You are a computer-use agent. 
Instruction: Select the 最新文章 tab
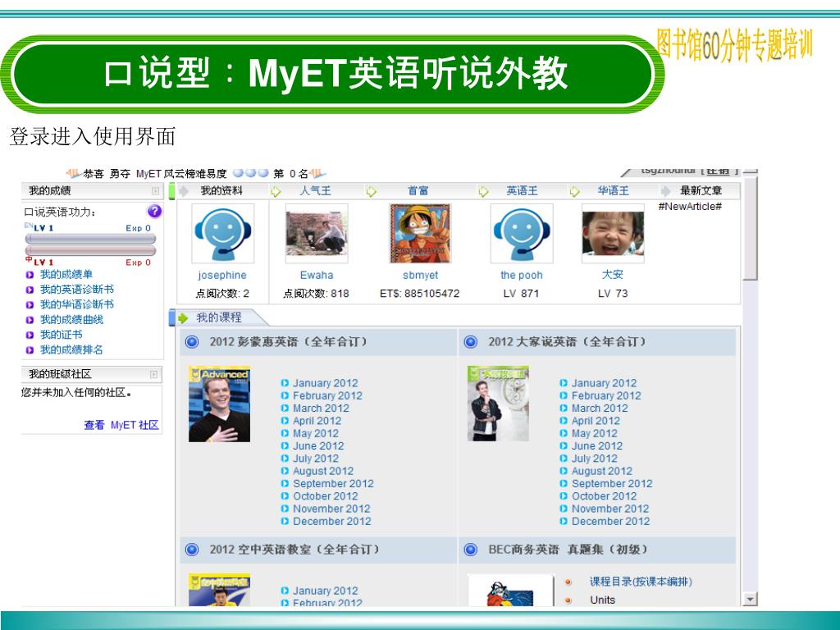pos(701,190)
